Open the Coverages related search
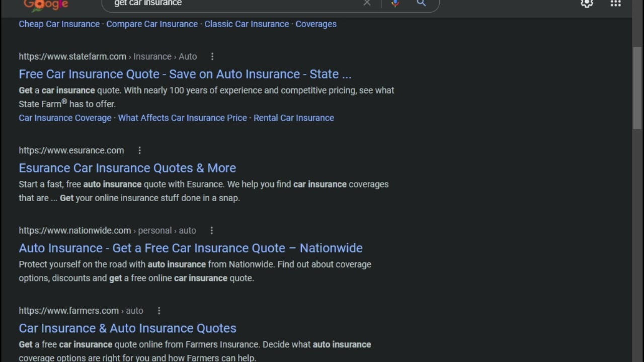The height and width of the screenshot is (362, 644). click(316, 24)
